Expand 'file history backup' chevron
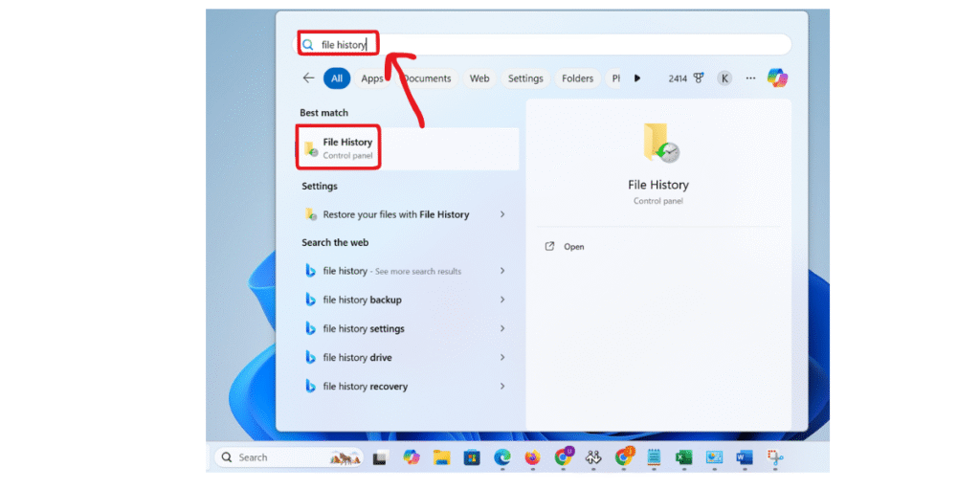Screen dimensions: 980x490 click(x=501, y=300)
